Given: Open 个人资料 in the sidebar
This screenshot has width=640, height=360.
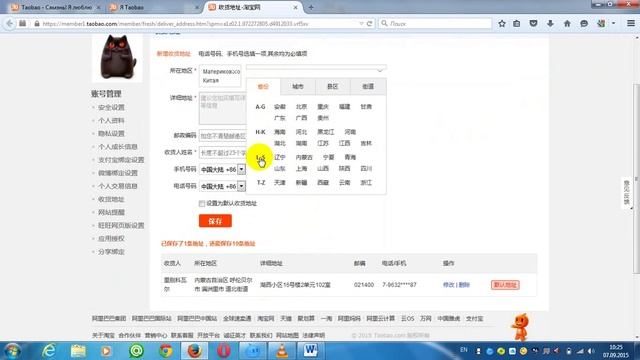Looking at the screenshot, I should point(111,120).
